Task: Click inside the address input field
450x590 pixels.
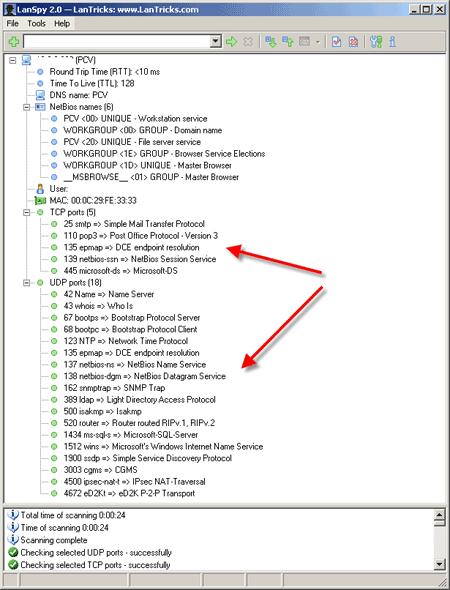Action: click(117, 41)
